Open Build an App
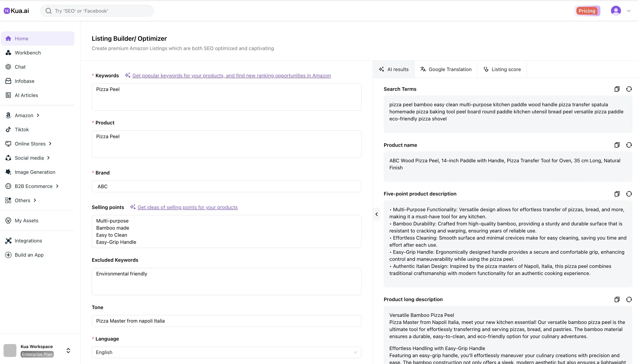The height and width of the screenshot is (364, 638). (x=29, y=255)
